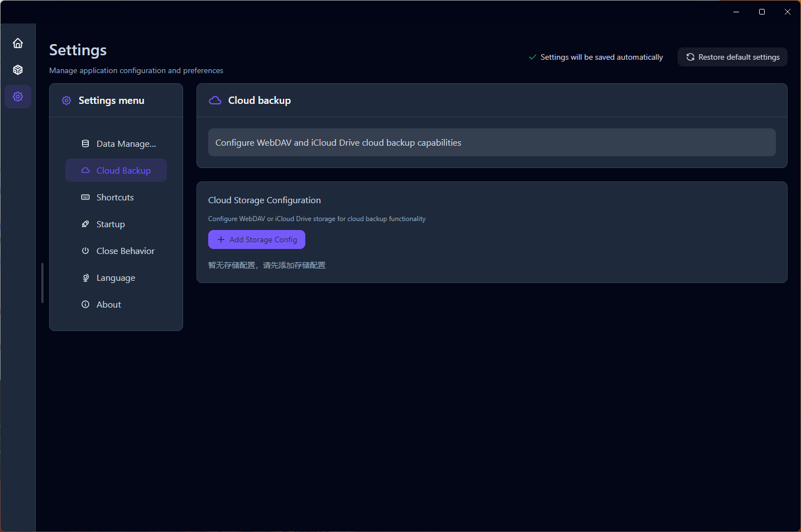Click the rocket icon next to Startup

coord(85,224)
